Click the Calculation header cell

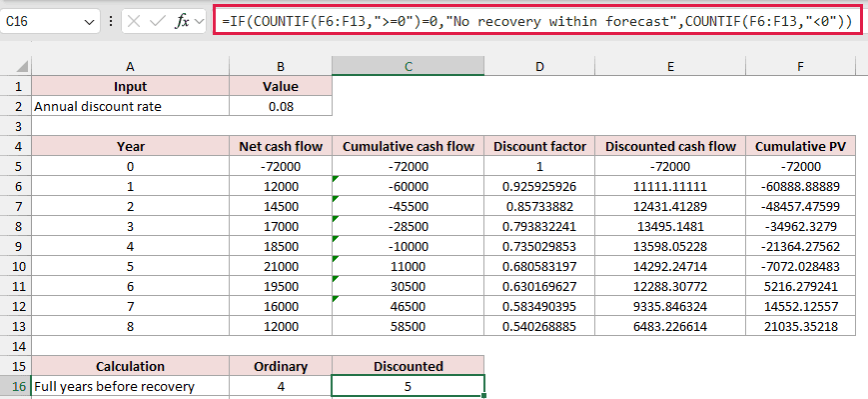(130, 366)
